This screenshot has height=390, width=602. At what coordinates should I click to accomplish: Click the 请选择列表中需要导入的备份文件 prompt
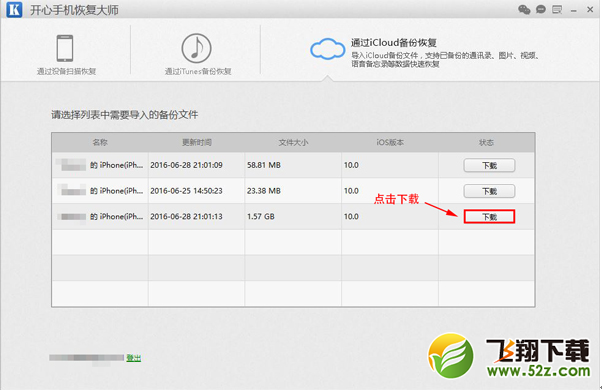(125, 115)
